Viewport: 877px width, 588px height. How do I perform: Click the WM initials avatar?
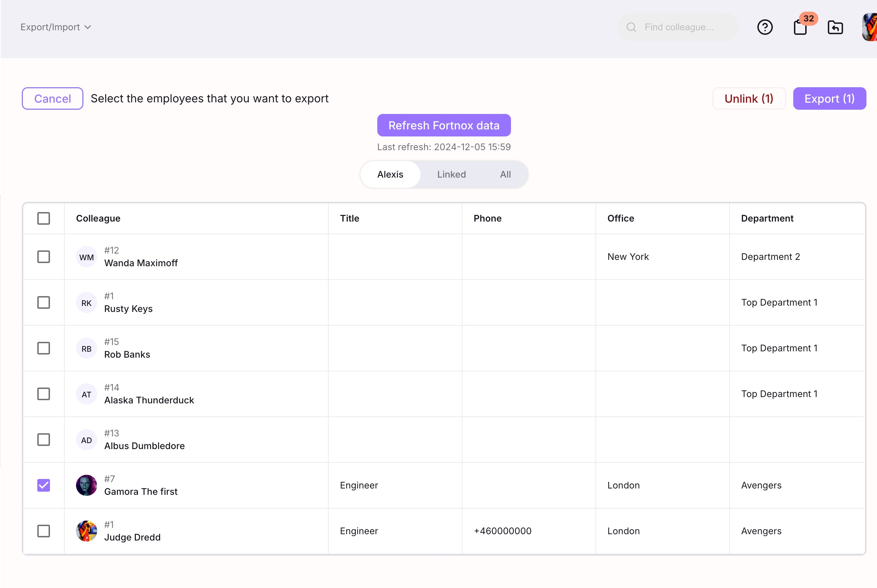pyautogui.click(x=86, y=257)
